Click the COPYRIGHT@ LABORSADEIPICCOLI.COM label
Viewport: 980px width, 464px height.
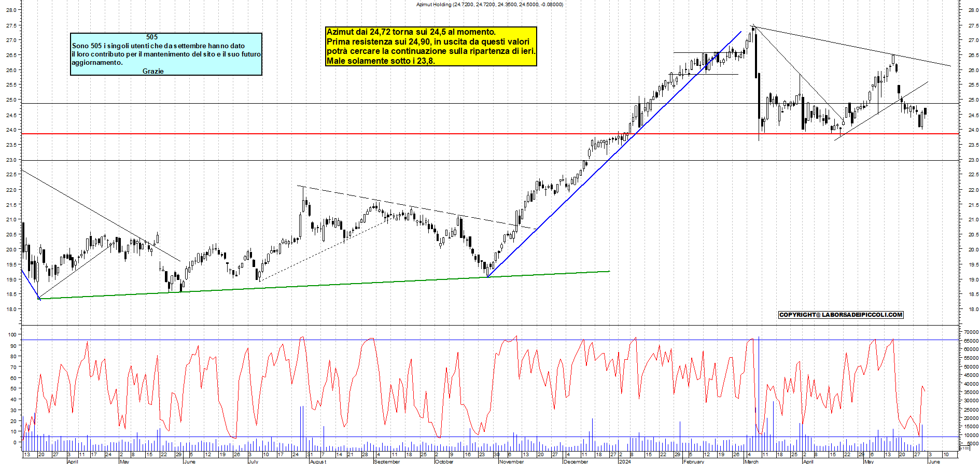click(841, 315)
